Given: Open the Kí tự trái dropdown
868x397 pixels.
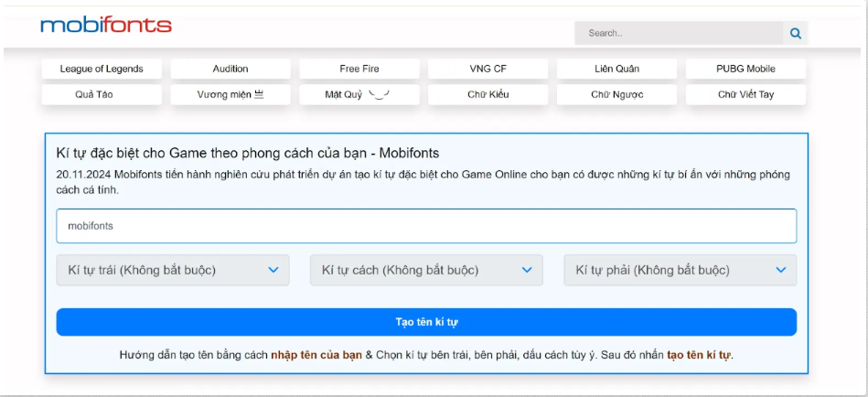Looking at the screenshot, I should tap(173, 270).
